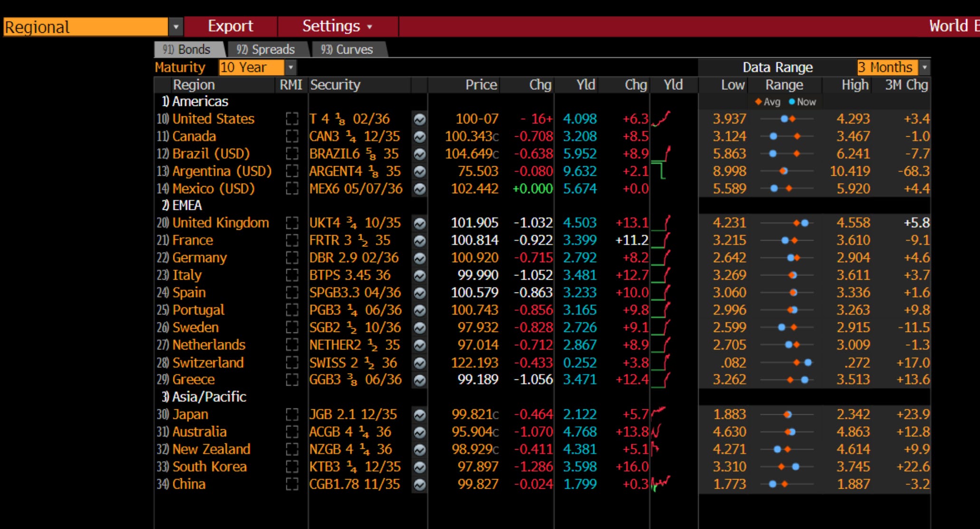Click chart icon beside United States T 4 1/8
Screen dimensions: 980x529
(x=419, y=119)
